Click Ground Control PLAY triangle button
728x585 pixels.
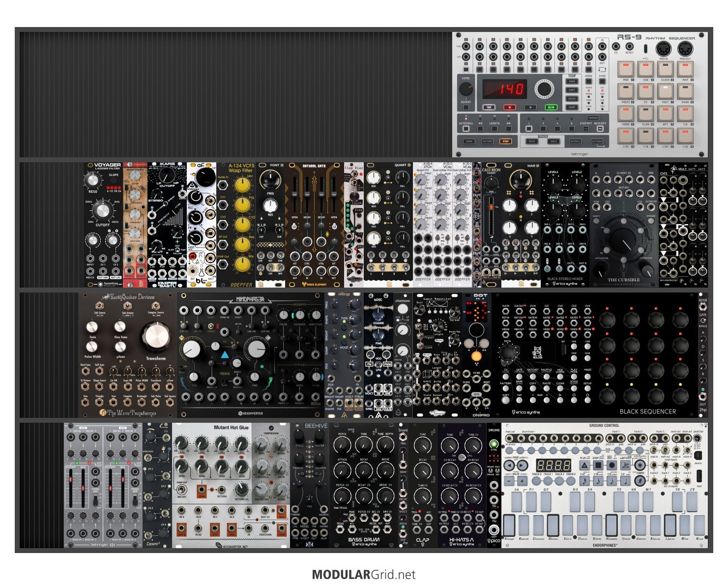point(585,465)
